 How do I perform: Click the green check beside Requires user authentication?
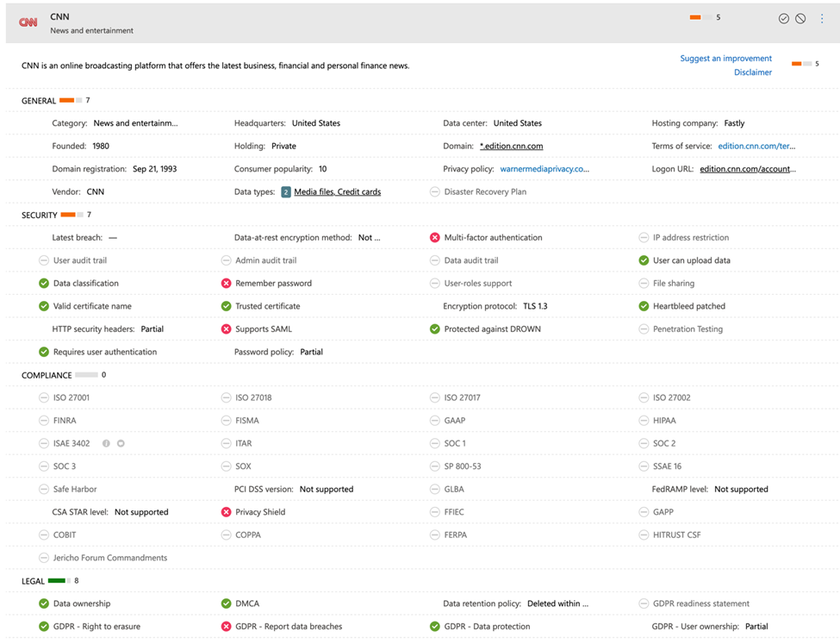tap(44, 352)
